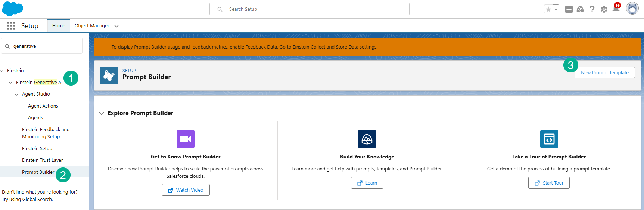Click the purple video camera icon
This screenshot has height=210, width=644.
click(186, 139)
